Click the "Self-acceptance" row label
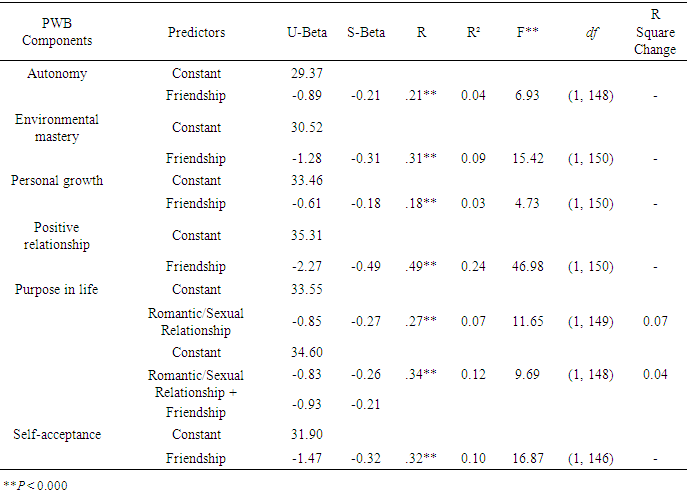 point(56,435)
